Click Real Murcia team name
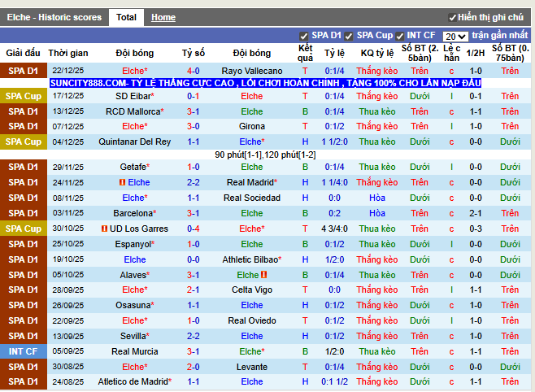The height and width of the screenshot is (392, 535). 135,351
